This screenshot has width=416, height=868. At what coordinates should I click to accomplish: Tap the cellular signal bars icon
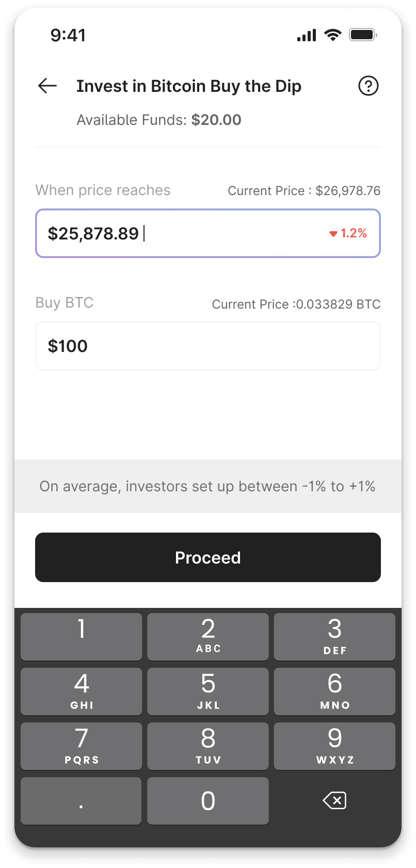307,35
